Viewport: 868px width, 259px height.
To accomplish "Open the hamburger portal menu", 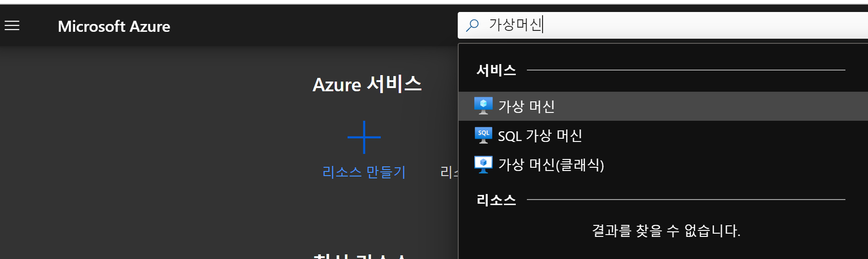I will tap(12, 26).
